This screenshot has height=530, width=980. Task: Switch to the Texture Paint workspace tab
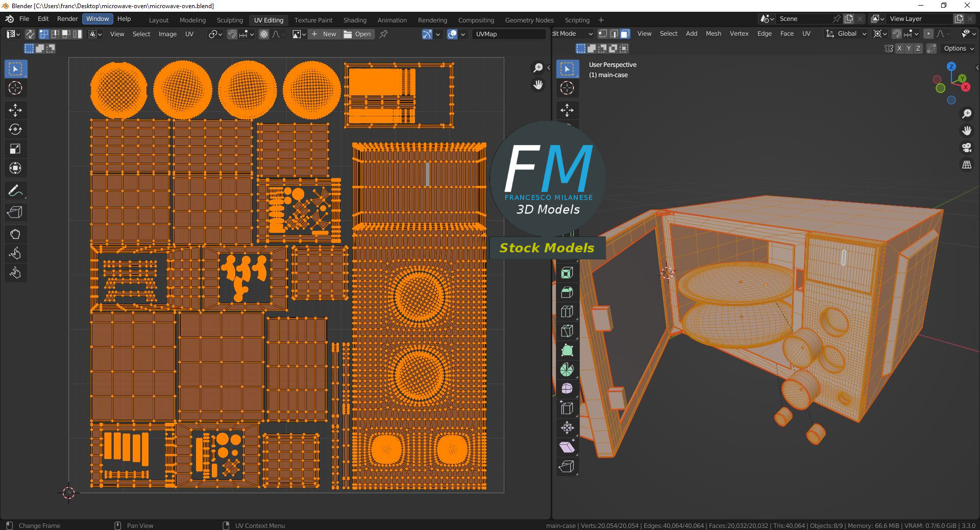tap(313, 20)
